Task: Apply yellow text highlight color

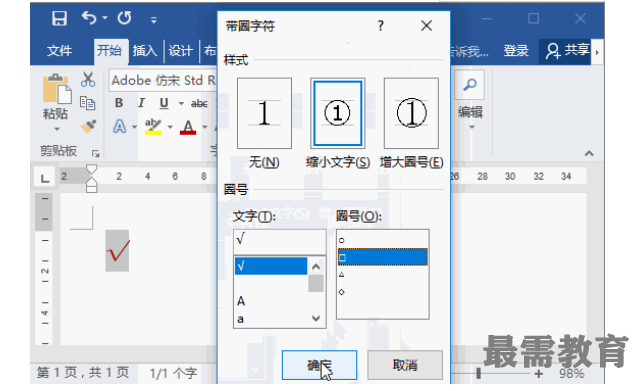Action: click(x=153, y=127)
